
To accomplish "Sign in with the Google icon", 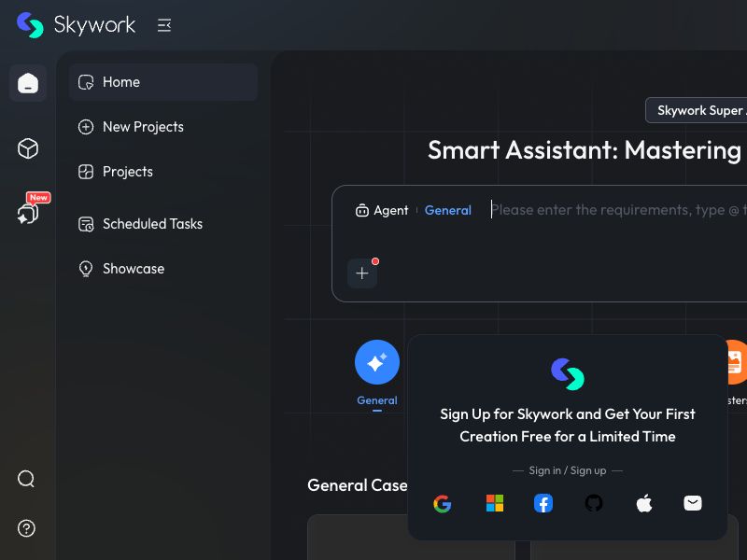I will coord(443,503).
